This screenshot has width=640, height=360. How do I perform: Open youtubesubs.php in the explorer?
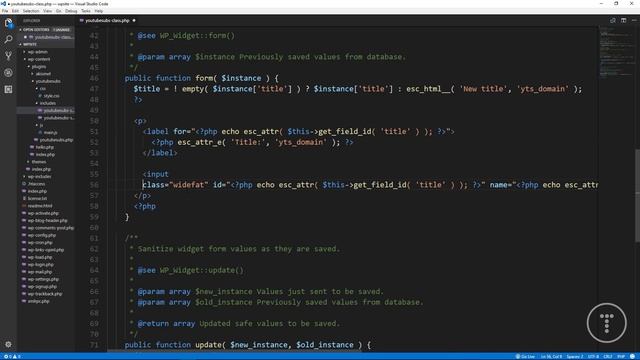tap(56, 140)
